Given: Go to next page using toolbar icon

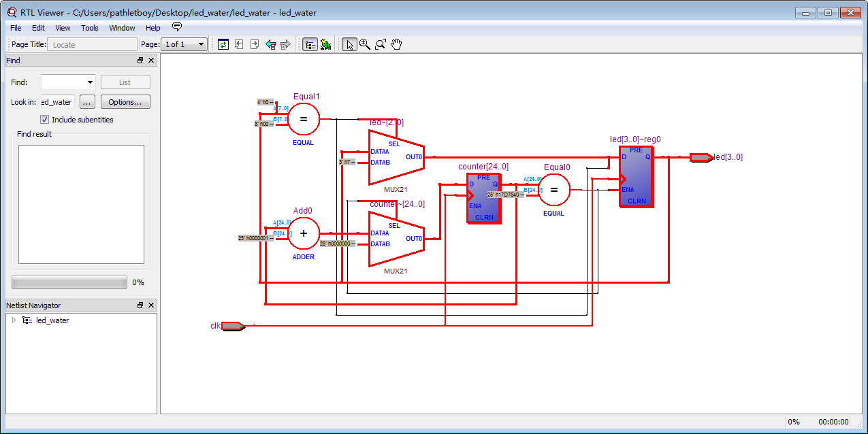Looking at the screenshot, I should click(x=255, y=44).
